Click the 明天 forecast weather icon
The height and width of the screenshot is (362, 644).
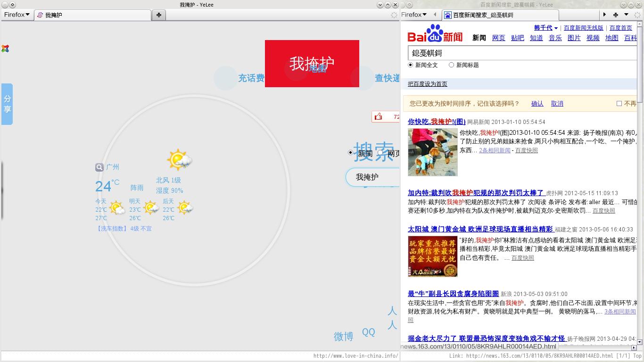[151, 208]
